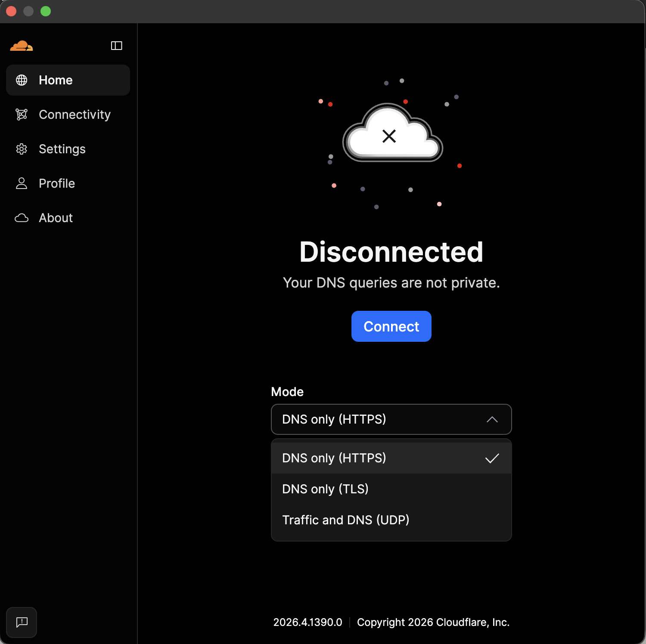The image size is (646, 644).
Task: Maximize the window with the green button
Action: (46, 11)
